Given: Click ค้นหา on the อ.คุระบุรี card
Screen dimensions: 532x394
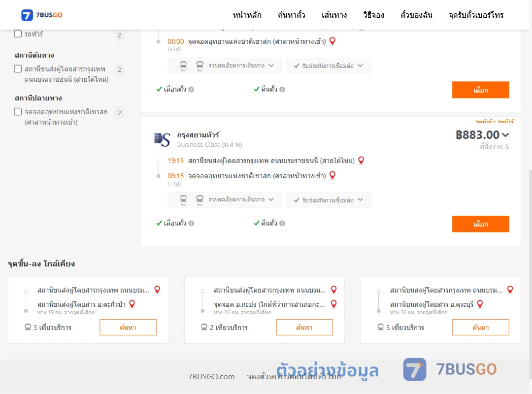Looking at the screenshot, I should [480, 328].
